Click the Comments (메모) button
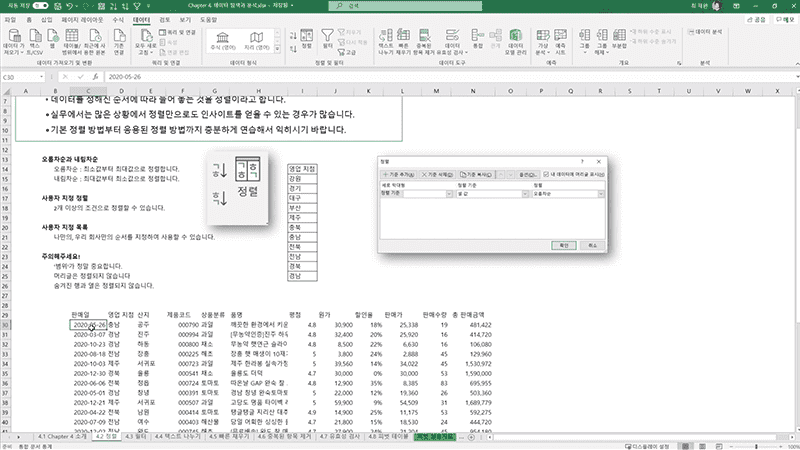The width and height of the screenshot is (800, 450). (785, 19)
